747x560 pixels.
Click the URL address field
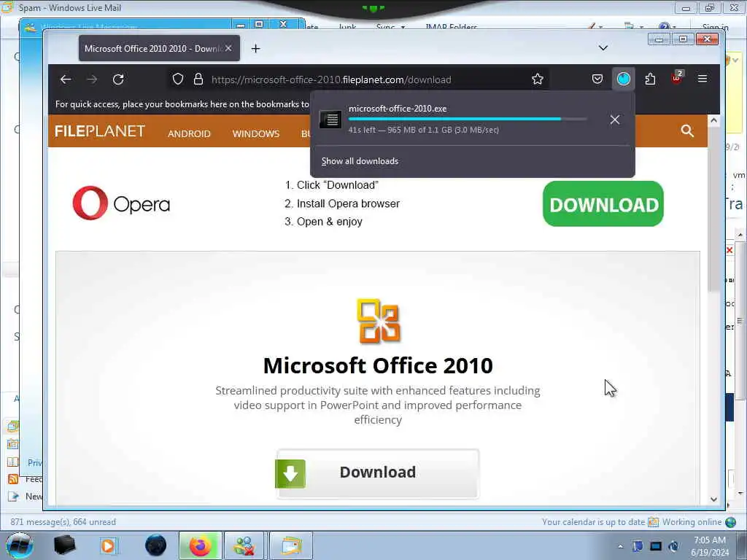pyautogui.click(x=357, y=79)
